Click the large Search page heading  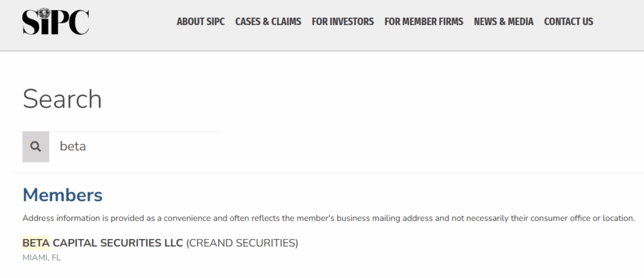click(62, 99)
